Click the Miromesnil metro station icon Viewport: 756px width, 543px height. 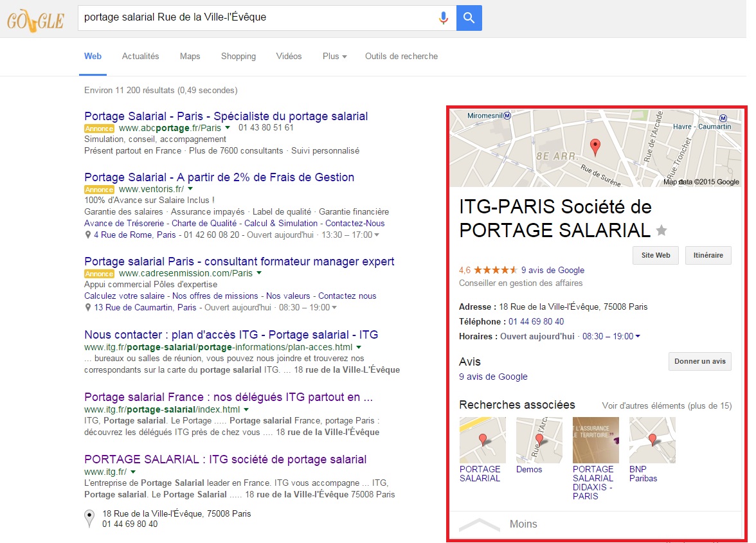[x=507, y=116]
